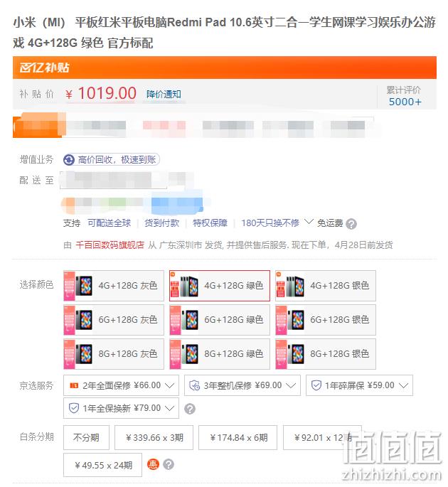Click the question mark icon after 1年全保换新
Screen dimensions: 448x487
(190, 409)
